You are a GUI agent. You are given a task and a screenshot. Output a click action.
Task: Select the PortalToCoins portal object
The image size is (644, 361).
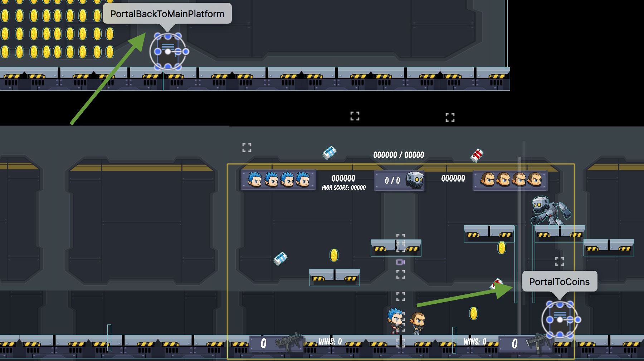point(560,320)
